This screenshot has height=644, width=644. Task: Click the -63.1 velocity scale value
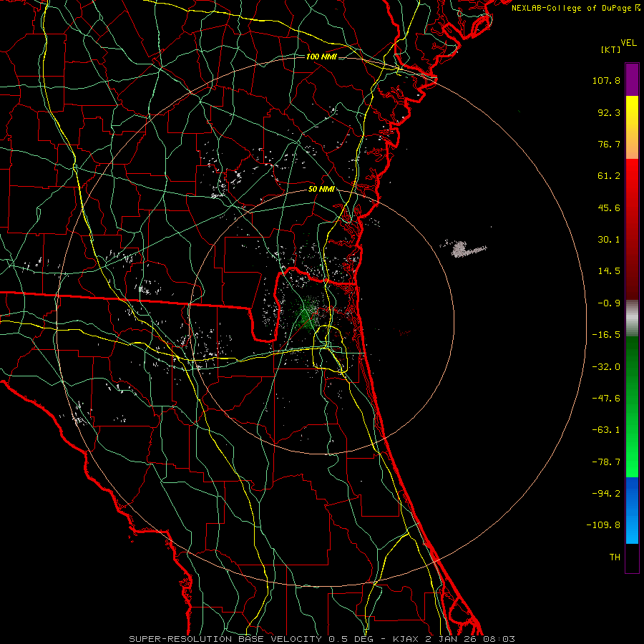point(606,430)
